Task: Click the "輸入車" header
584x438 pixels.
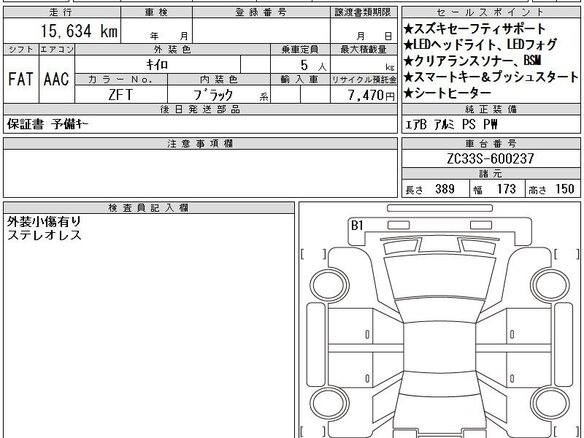Action: pos(300,79)
